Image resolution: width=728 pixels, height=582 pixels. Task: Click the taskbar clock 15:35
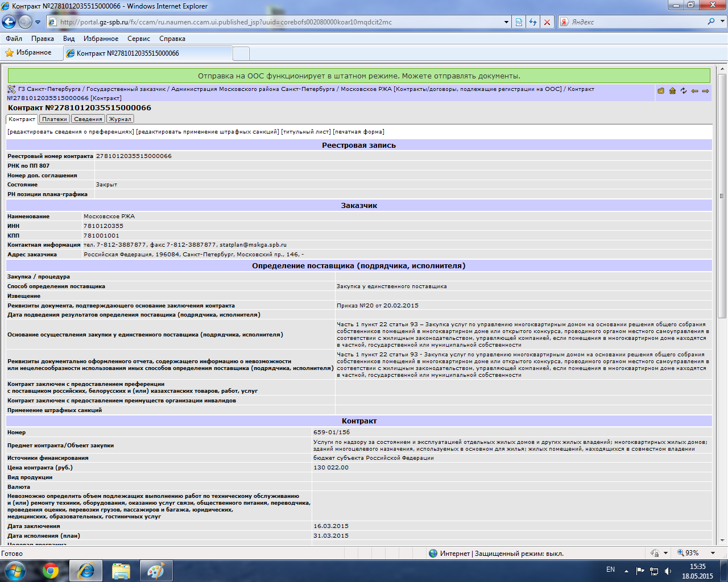pyautogui.click(x=697, y=567)
